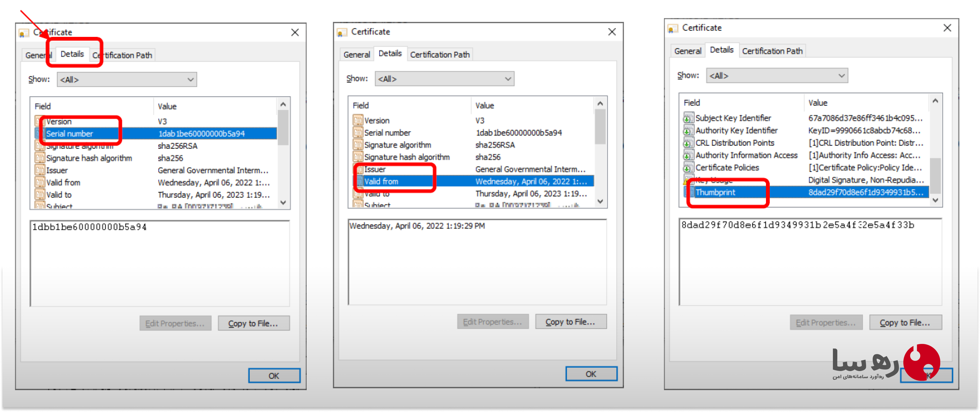980x412 pixels.
Task: Click Valid from field icon in left window
Action: coord(40,183)
